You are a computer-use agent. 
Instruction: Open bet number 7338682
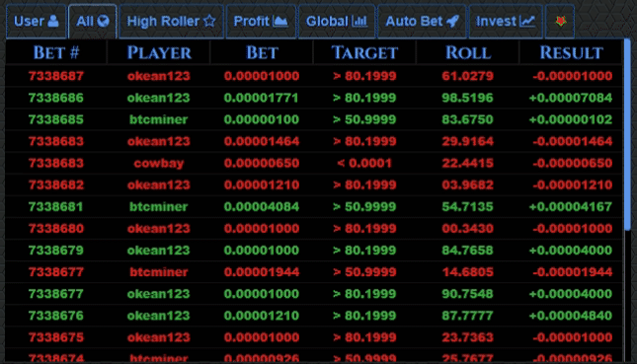56,185
